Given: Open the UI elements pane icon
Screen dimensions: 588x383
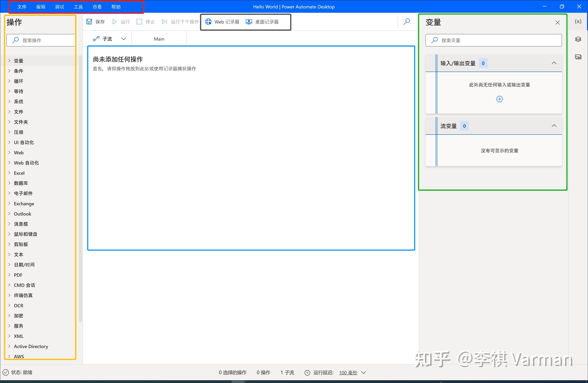Looking at the screenshot, I should (578, 39).
